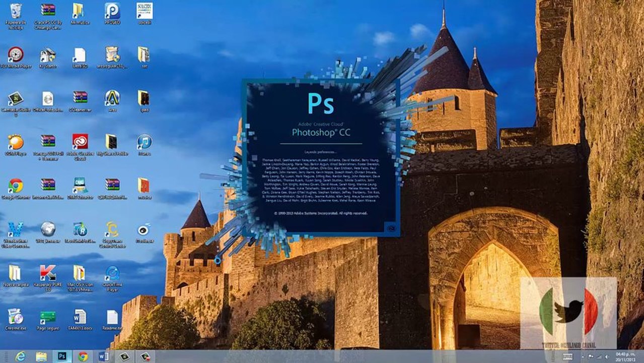The image size is (644, 363).
Task: Open Microsoft Word from the taskbar
Action: point(104,356)
